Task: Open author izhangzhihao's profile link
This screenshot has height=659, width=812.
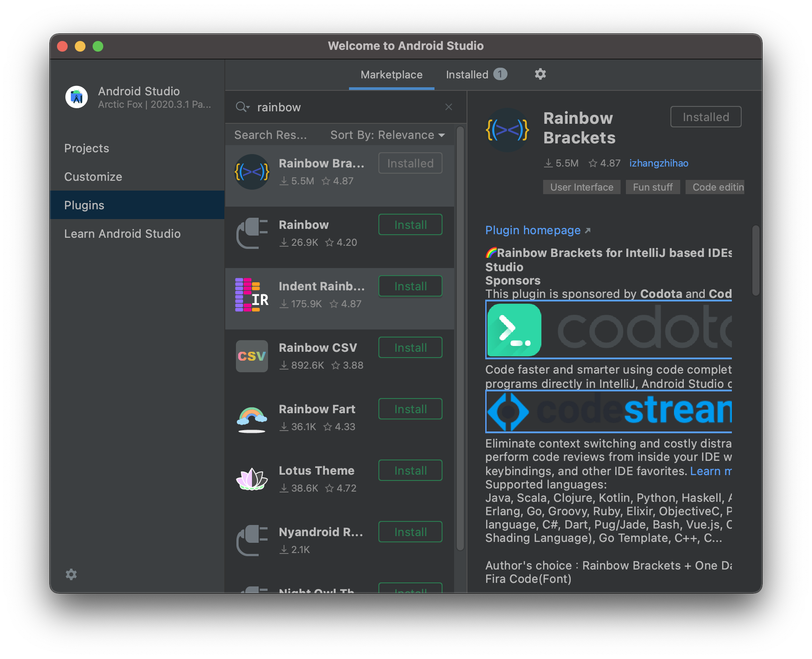Action: 659,163
